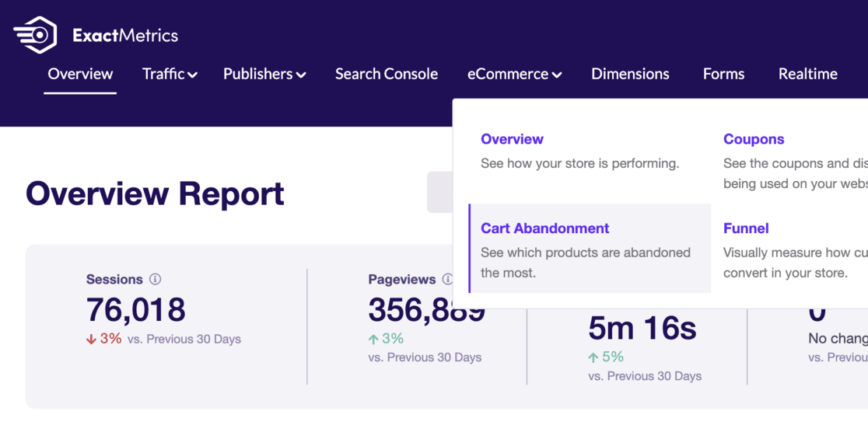
Task: Click the ExactMetrics brand name text
Action: click(125, 36)
